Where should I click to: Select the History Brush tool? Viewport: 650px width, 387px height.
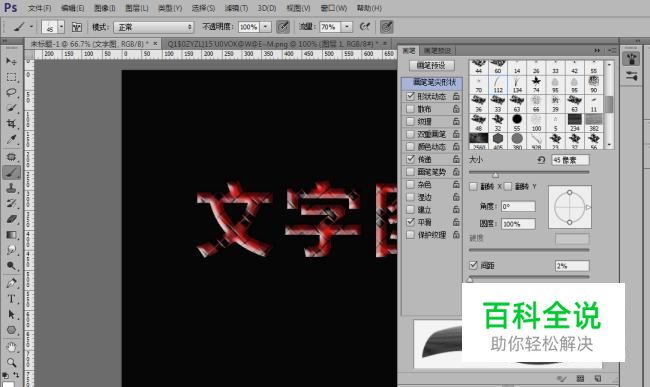pos(11,203)
